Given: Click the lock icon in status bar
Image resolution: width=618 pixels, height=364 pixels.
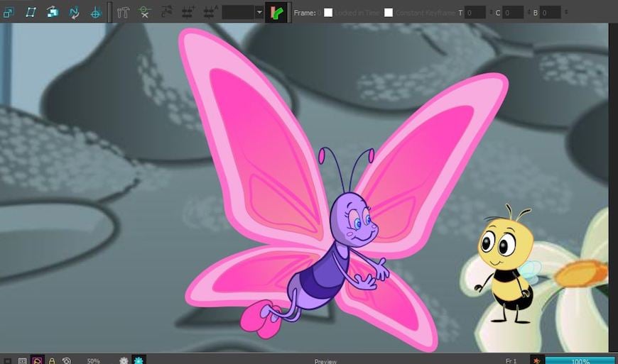Looking at the screenshot, I should (x=52, y=360).
